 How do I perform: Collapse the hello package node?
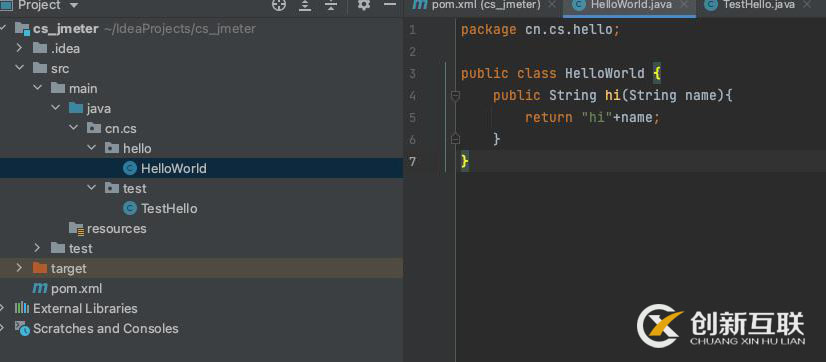coord(92,148)
